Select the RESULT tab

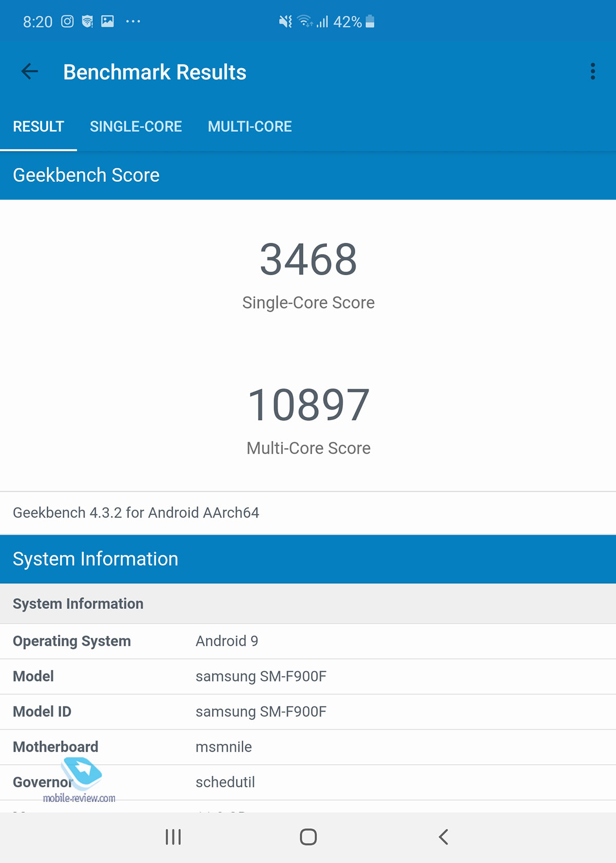point(38,127)
